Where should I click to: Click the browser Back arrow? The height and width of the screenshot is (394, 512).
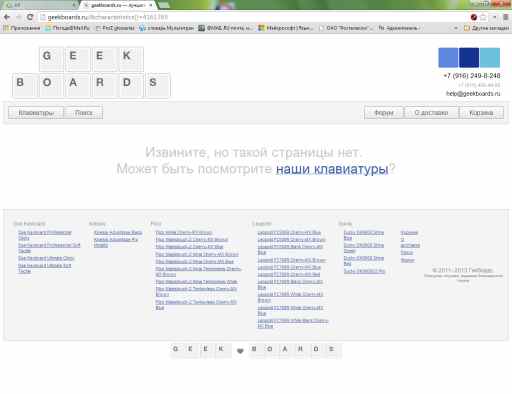(7, 17)
